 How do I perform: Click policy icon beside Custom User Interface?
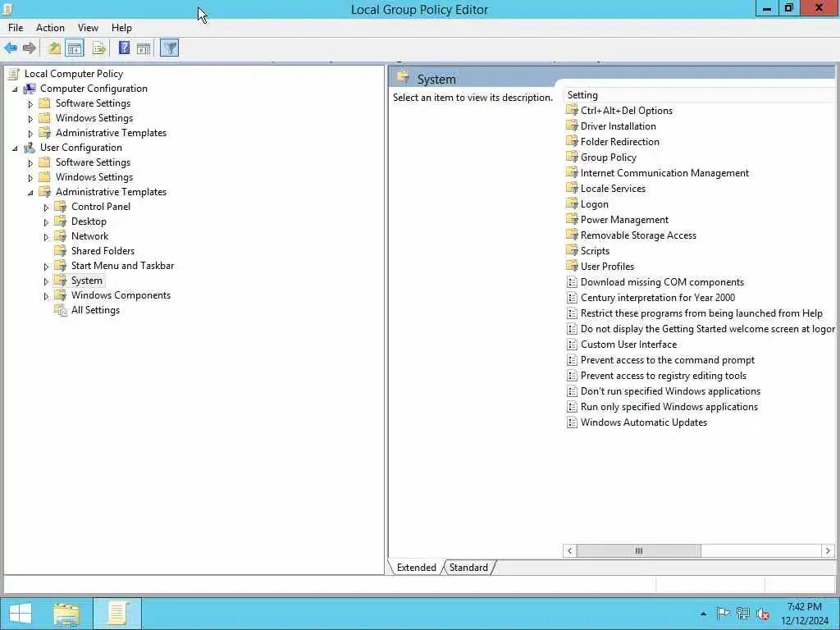(572, 345)
